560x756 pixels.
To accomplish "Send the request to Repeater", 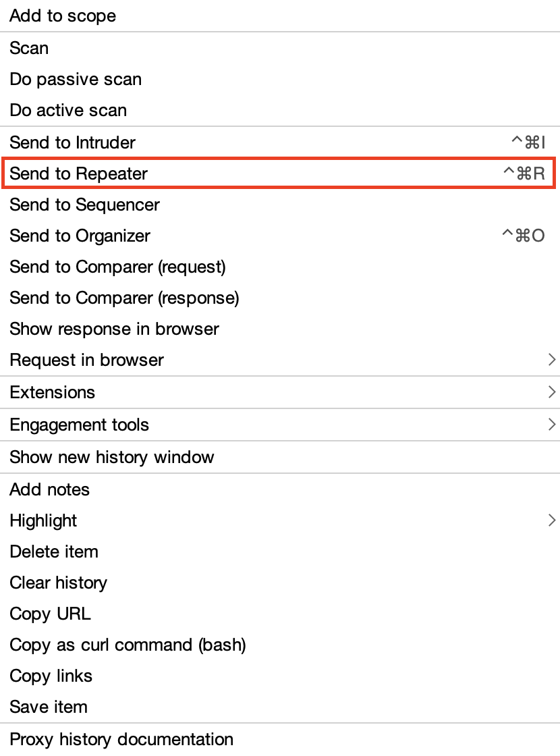I will [x=78, y=174].
